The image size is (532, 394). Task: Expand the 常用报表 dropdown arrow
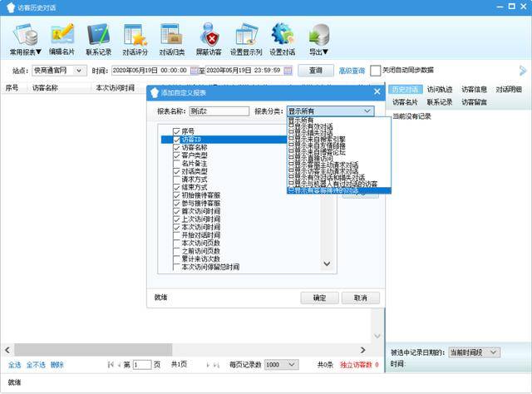38,52
